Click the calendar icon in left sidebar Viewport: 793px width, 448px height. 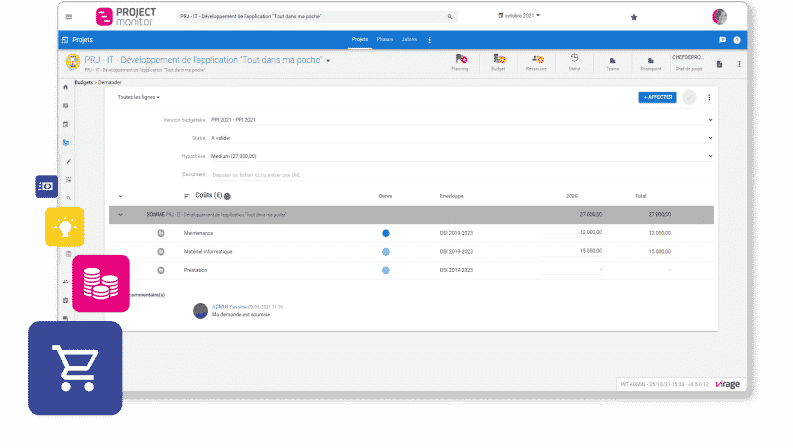point(66,124)
